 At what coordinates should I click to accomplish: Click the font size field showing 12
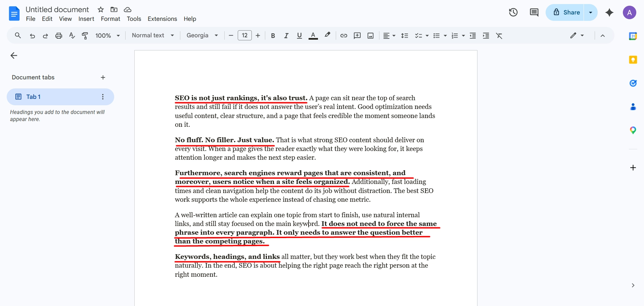(x=244, y=35)
